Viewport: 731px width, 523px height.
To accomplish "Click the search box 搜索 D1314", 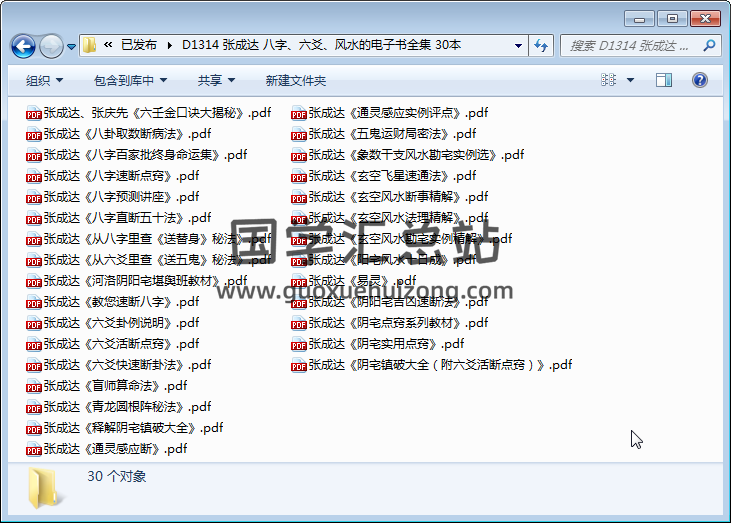I will 641,46.
